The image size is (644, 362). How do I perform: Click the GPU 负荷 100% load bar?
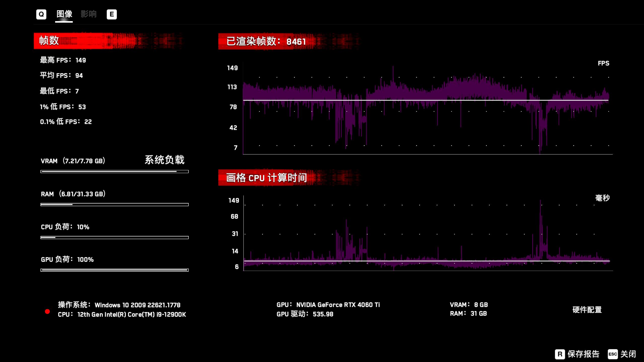pos(115,270)
